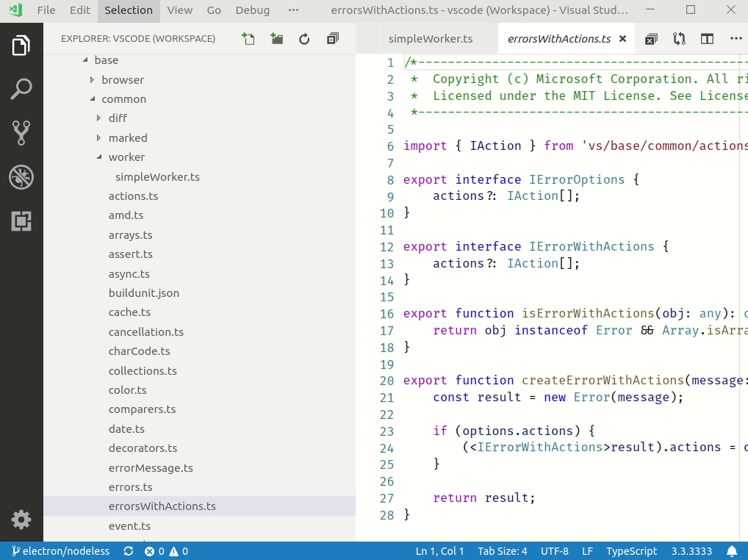Click the New Folder icon in Explorer
748x560 pixels.
(x=276, y=39)
